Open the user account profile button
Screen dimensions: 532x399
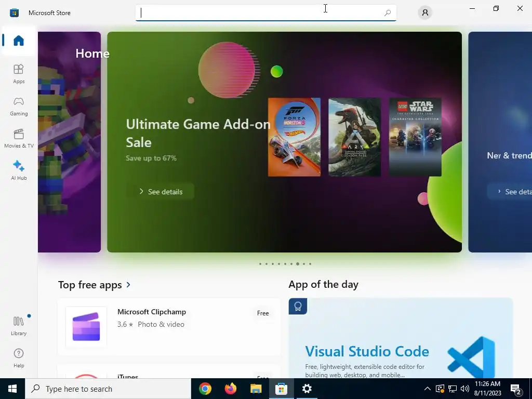(425, 13)
